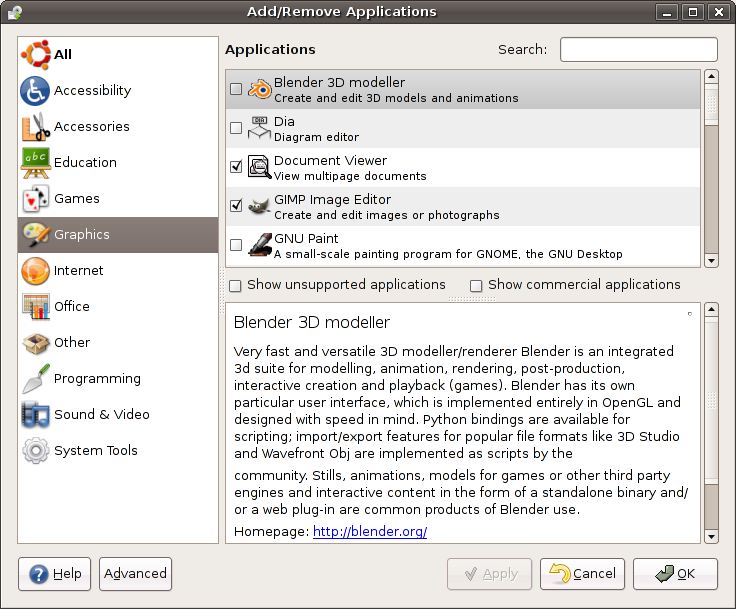
Task: Click the OK button
Action: (675, 574)
